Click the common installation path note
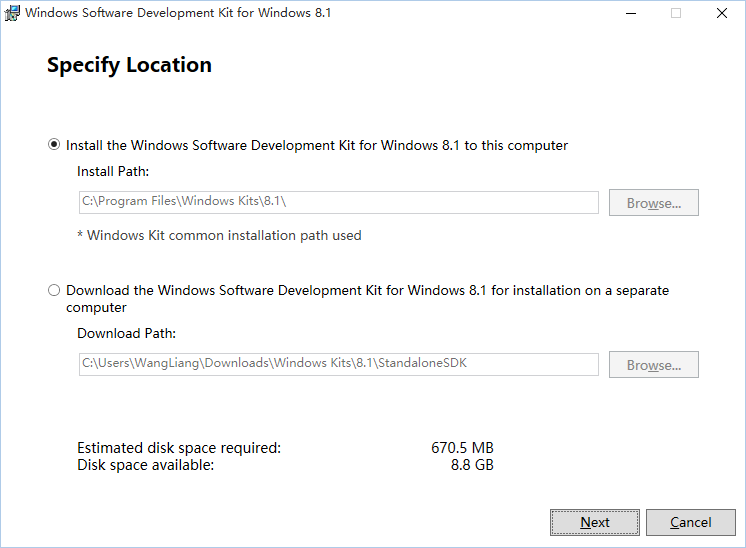Image resolution: width=746 pixels, height=548 pixels. click(219, 235)
